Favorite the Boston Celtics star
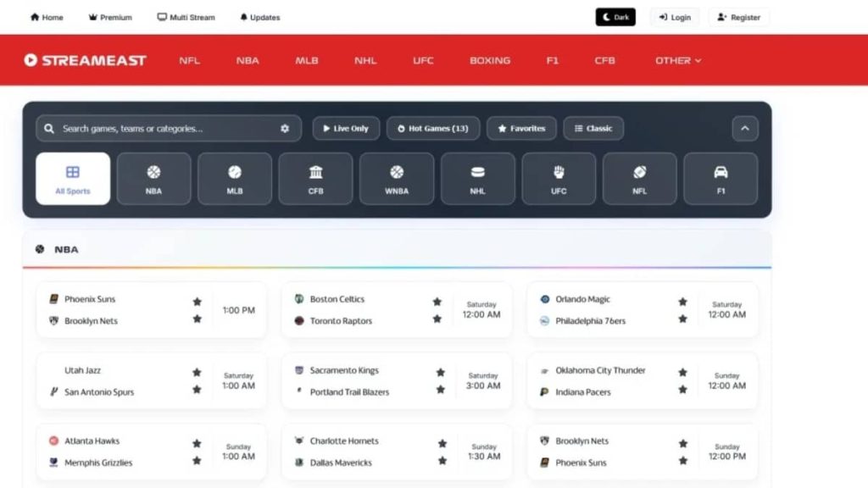The height and width of the screenshot is (488, 868). coord(437,302)
